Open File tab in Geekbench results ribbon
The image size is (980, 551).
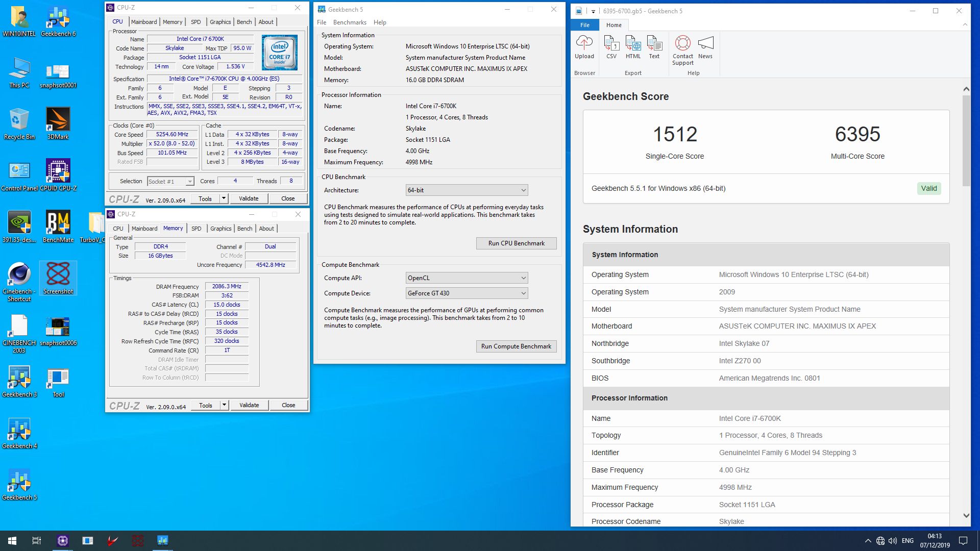click(x=585, y=25)
